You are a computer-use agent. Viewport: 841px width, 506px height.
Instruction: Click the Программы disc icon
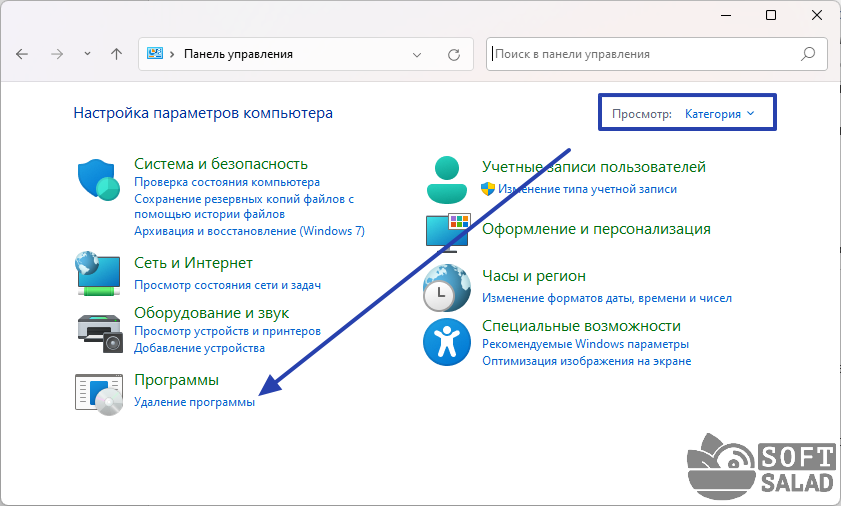coord(99,394)
